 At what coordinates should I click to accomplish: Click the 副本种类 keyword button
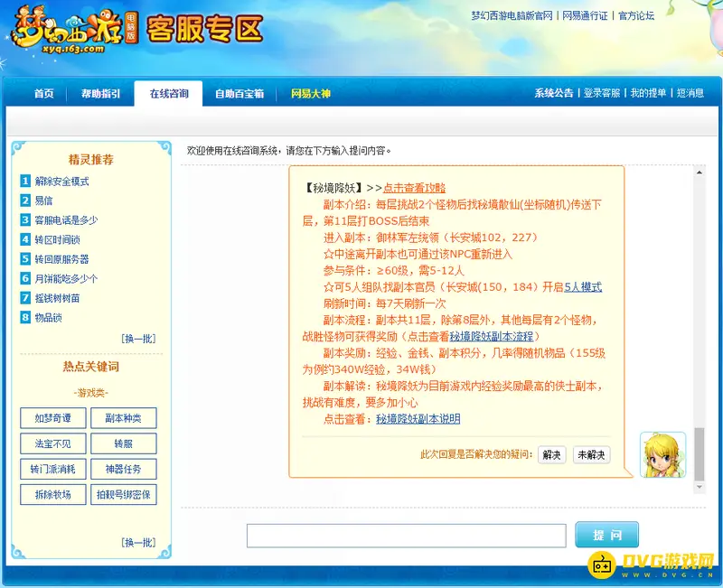(124, 418)
